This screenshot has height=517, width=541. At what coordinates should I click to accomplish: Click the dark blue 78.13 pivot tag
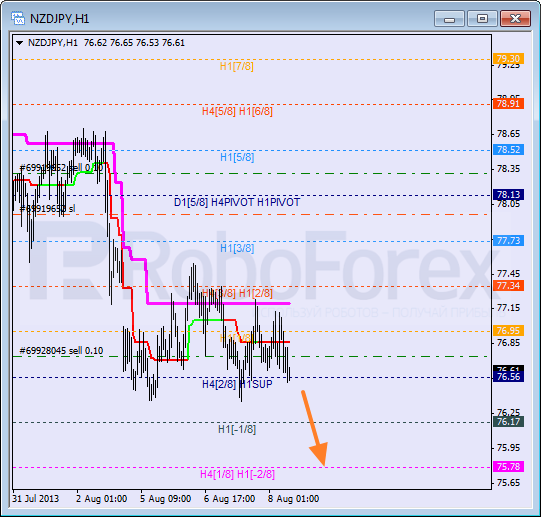coord(509,194)
